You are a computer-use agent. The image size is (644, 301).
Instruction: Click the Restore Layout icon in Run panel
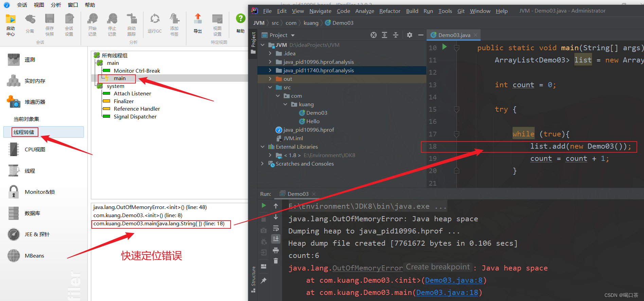tap(264, 266)
